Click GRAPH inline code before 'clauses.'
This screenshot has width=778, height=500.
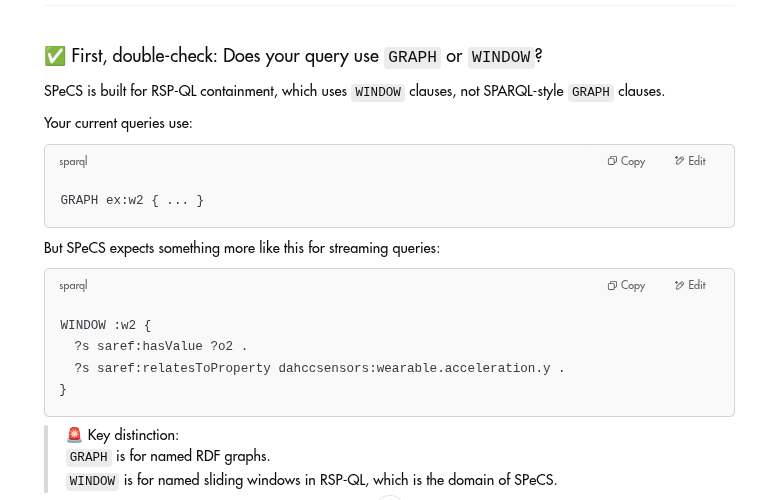tap(590, 92)
